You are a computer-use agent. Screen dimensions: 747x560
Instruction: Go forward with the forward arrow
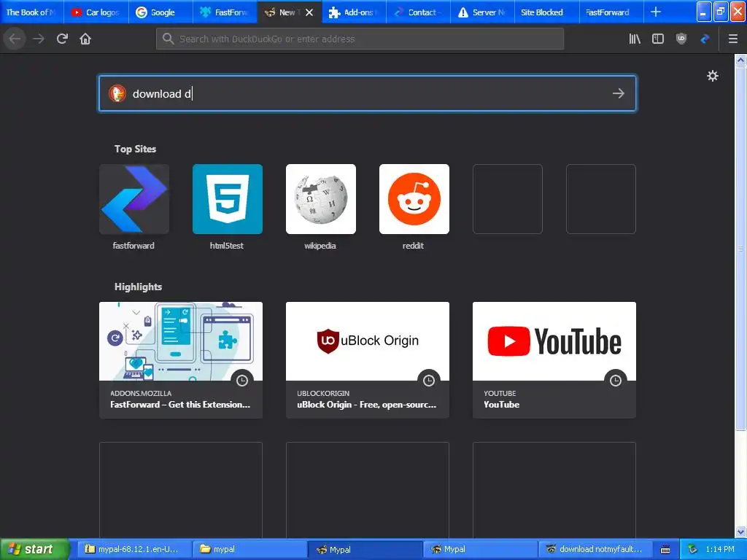pyautogui.click(x=39, y=39)
